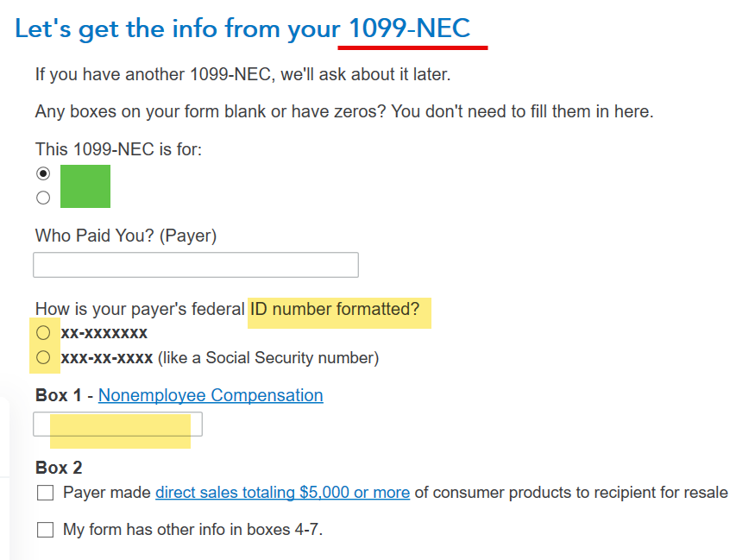Check the "other info in boxes 4-7" checkbox
The height and width of the screenshot is (560, 755).
point(45,530)
